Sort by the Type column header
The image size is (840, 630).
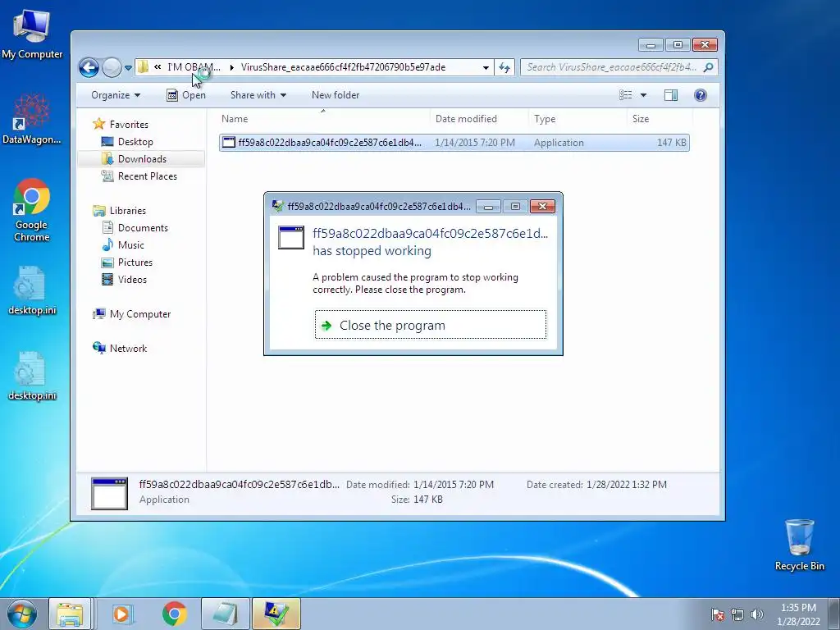(x=577, y=119)
